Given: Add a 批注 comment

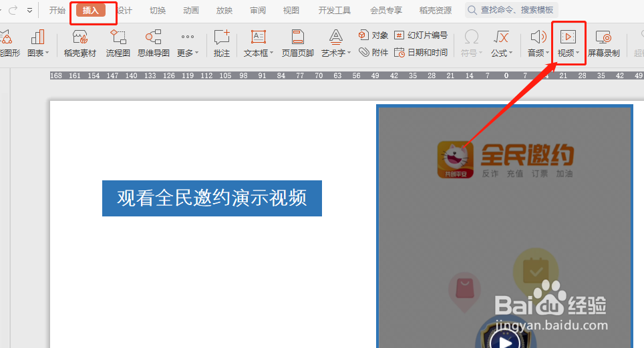Looking at the screenshot, I should coord(222,43).
